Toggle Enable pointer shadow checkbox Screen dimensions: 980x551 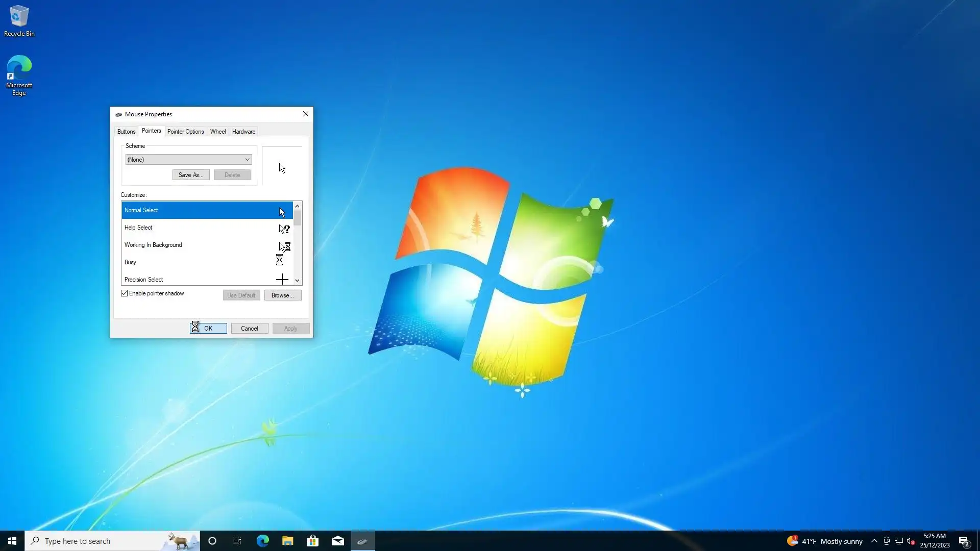coord(125,293)
